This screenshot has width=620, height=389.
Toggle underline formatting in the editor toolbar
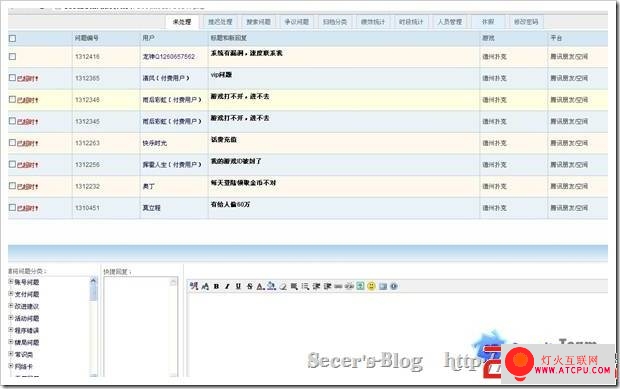coord(238,286)
